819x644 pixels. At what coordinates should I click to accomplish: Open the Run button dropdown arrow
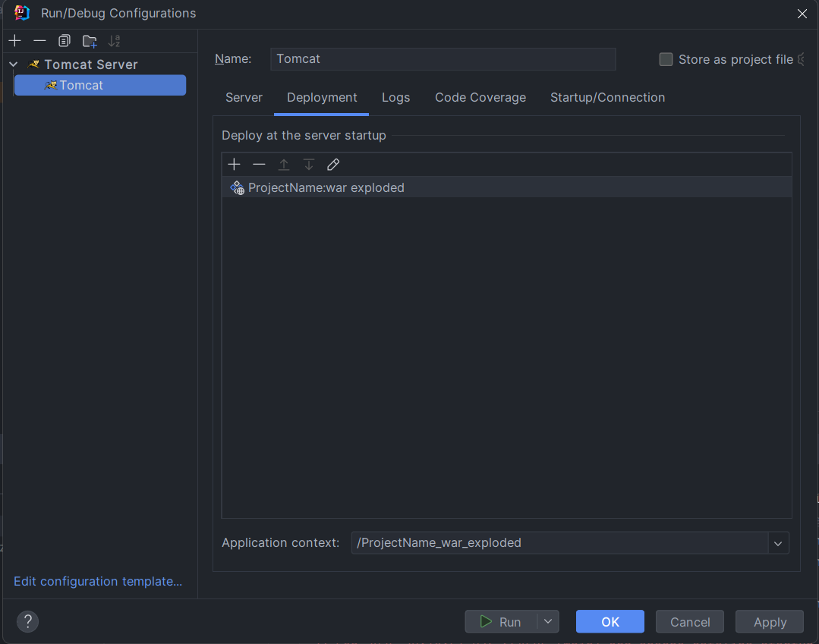click(x=548, y=622)
